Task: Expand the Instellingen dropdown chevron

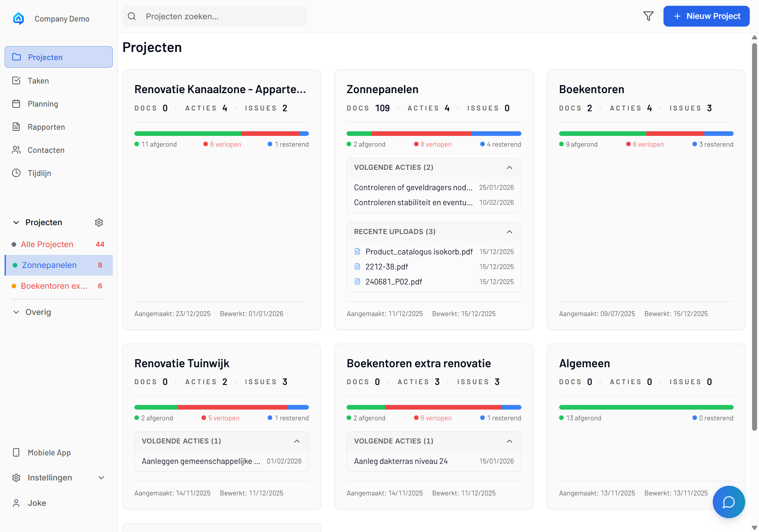Action: tap(101, 478)
